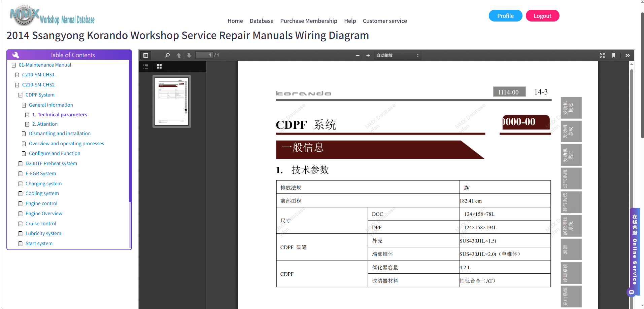
Task: Click the PDF viewer vertical scrollbar
Action: [x=632, y=185]
